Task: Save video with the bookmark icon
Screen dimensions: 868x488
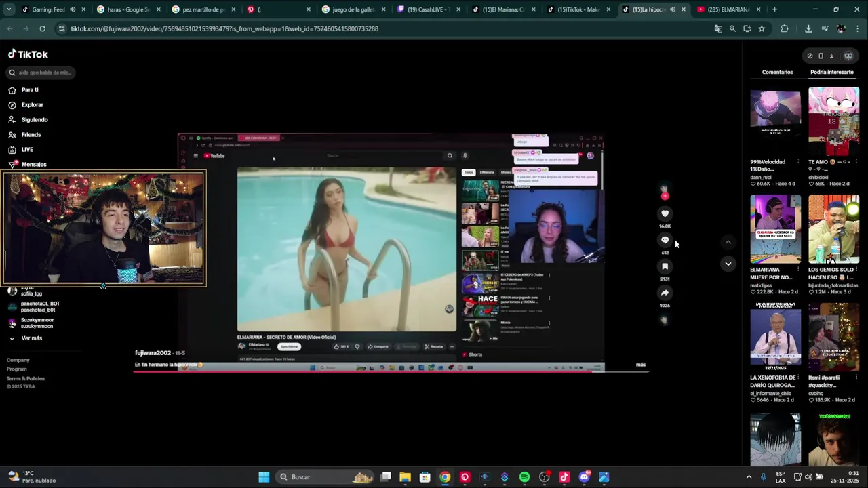Action: [665, 266]
